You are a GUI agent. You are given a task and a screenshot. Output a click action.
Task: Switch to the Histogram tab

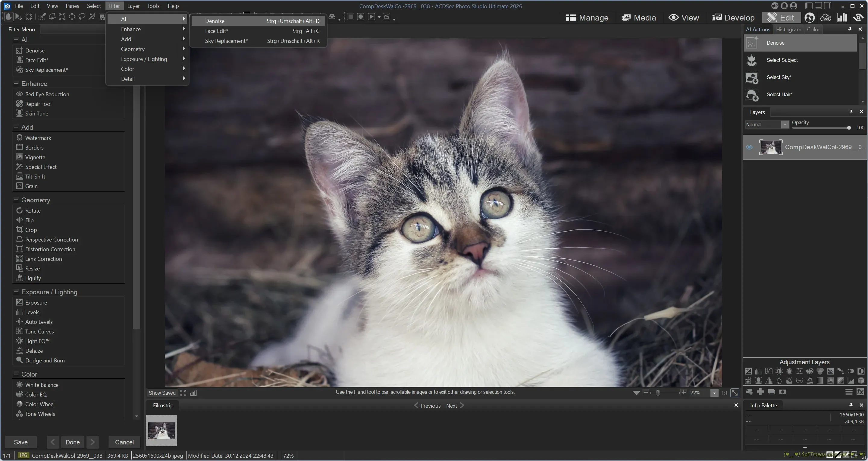tap(788, 29)
